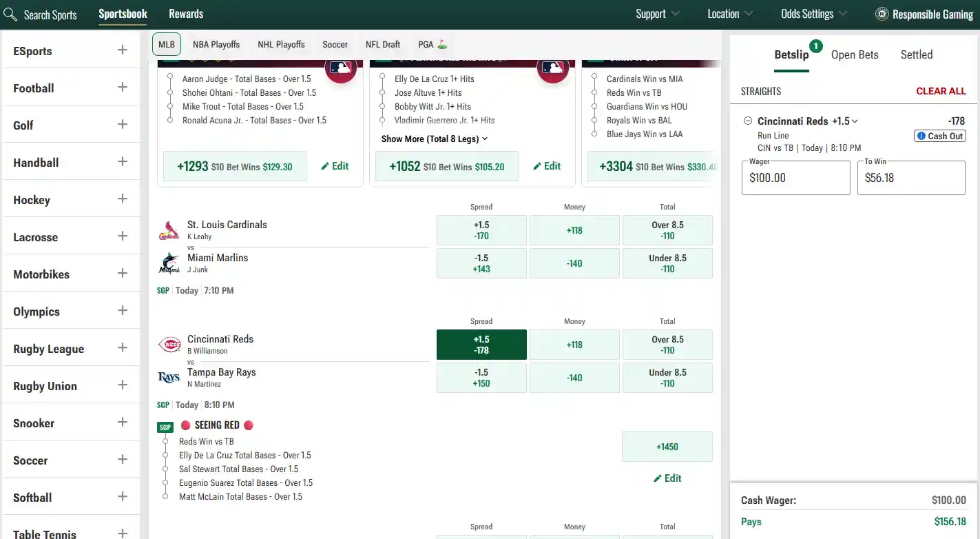980x539 pixels.
Task: Add the +3304 team wins parlay
Action: click(x=653, y=166)
